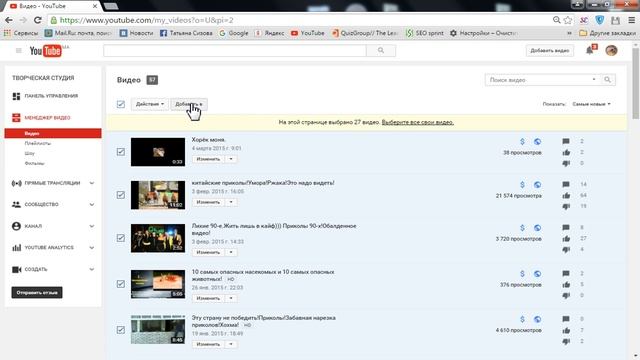640x360 pixels.
Task: Open Новости bookmark in bookmarks bar
Action: (136, 33)
